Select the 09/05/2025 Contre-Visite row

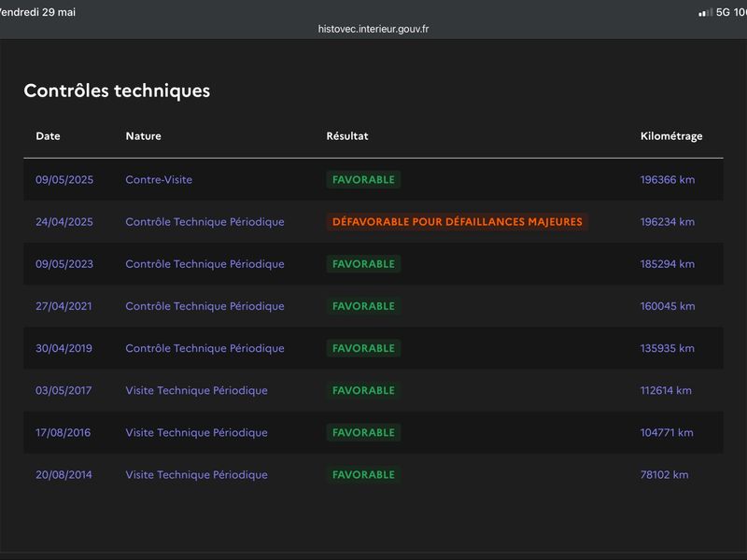[x=373, y=179]
